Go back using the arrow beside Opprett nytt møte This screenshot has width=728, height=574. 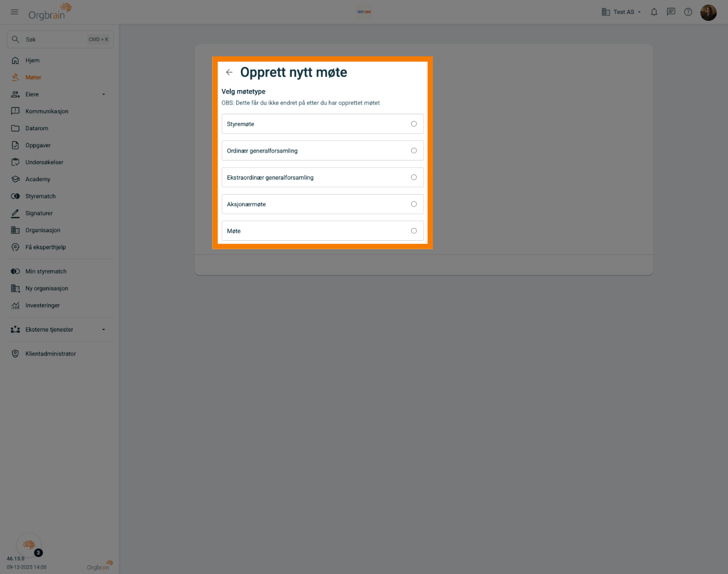click(x=229, y=72)
